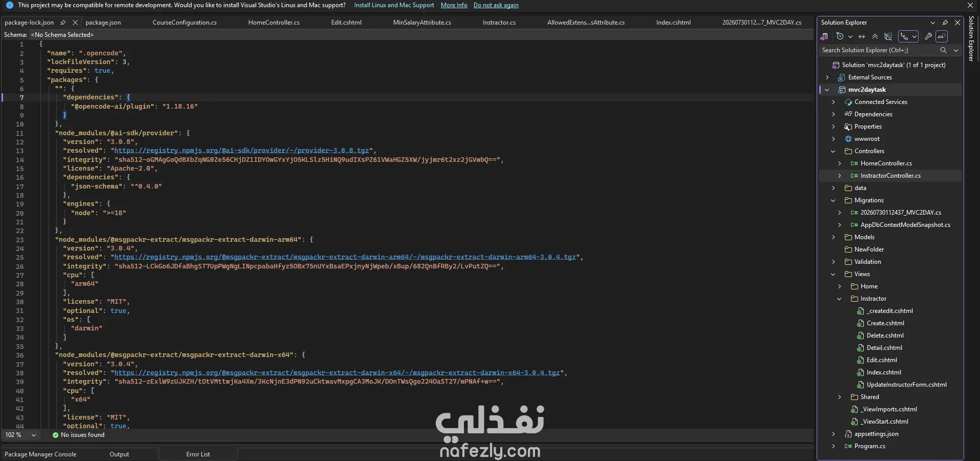Click the _createdit.cshtml file icon
The image size is (980, 461).
point(861,311)
